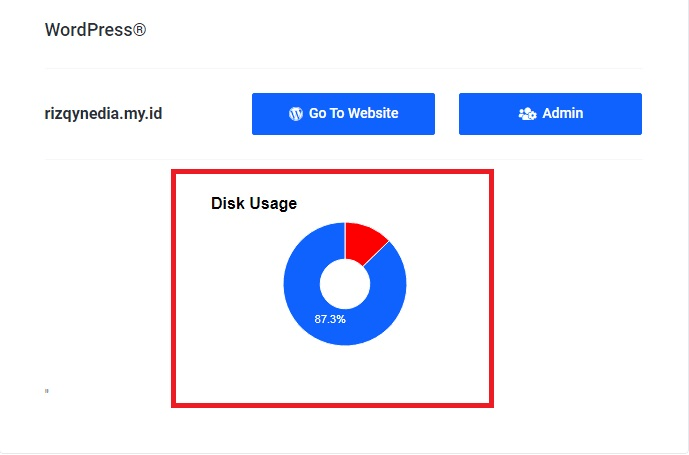Click the WordPress® section heading
This screenshot has height=455, width=689.
coord(95,30)
